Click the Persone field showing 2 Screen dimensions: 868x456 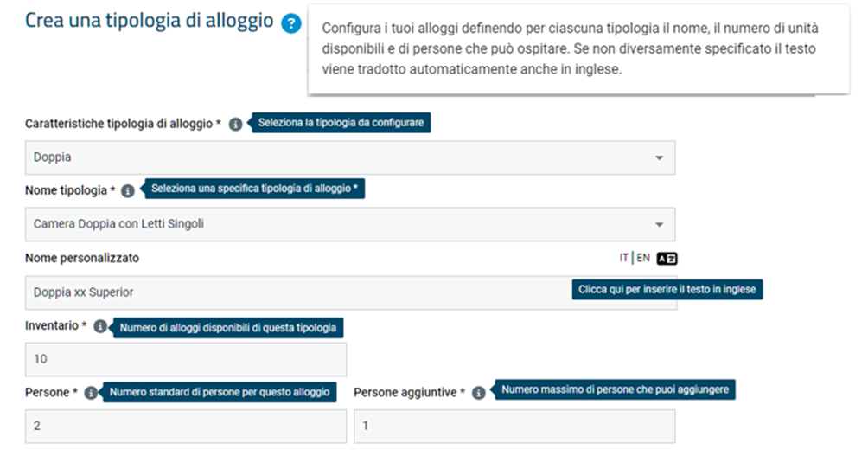pos(186,426)
